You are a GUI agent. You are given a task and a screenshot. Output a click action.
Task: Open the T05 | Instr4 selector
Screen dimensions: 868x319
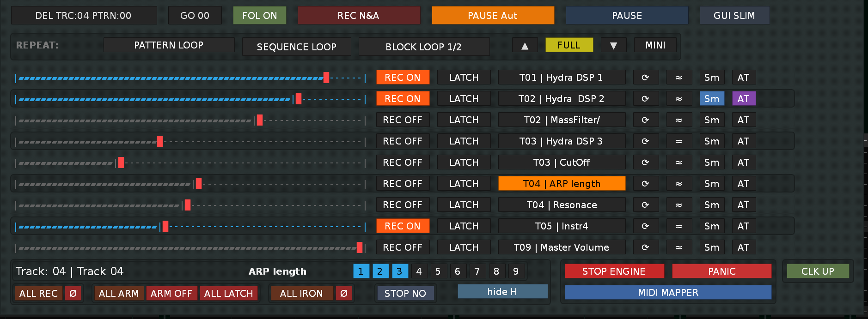pyautogui.click(x=562, y=226)
